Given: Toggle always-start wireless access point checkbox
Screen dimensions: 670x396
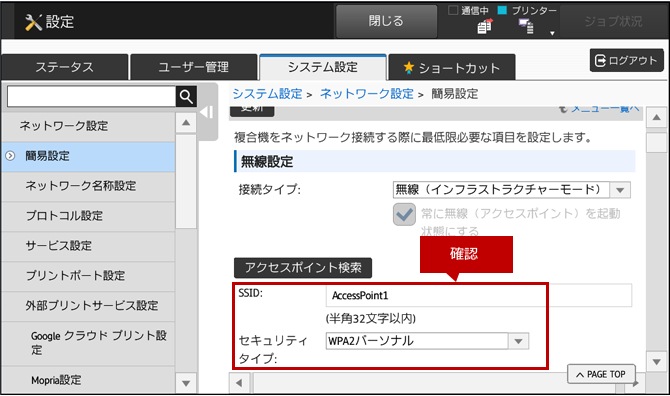Looking at the screenshot, I should [x=404, y=214].
